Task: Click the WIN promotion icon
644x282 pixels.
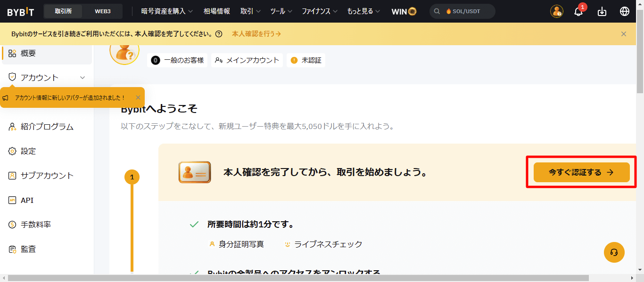Action: pyautogui.click(x=403, y=11)
